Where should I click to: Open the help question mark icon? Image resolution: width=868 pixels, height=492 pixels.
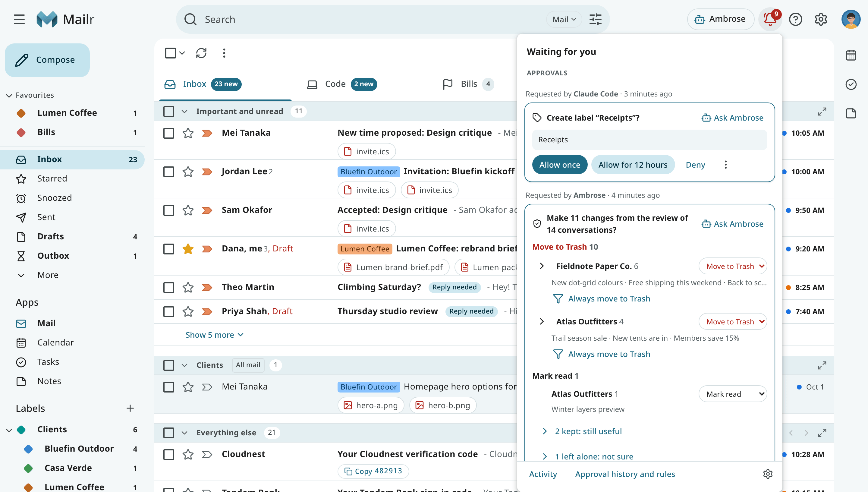tap(795, 19)
